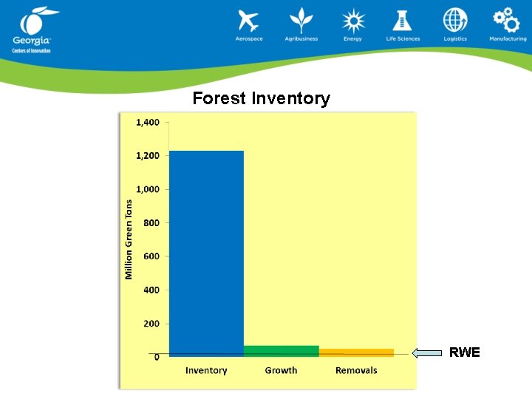
Task: Select the Manufacturing gears icon
Action: [507, 20]
